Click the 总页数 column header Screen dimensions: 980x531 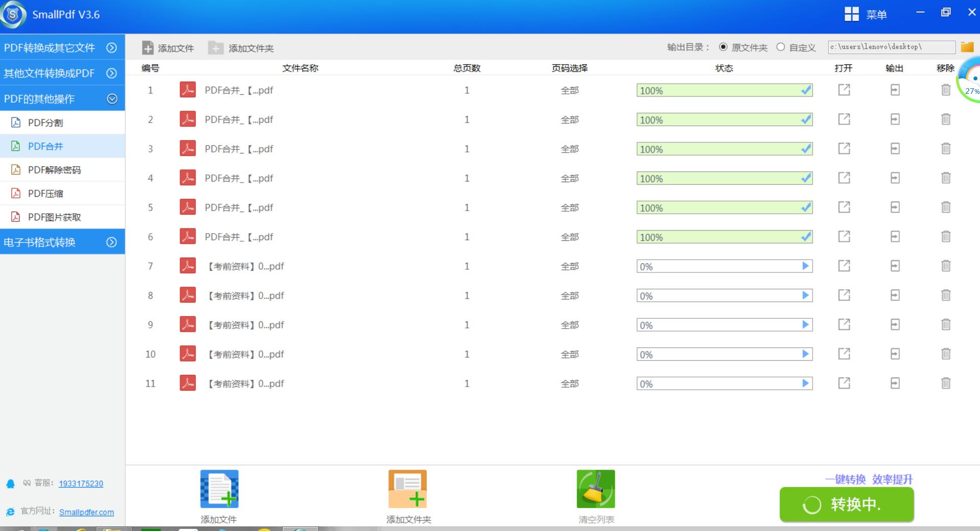[x=467, y=68]
